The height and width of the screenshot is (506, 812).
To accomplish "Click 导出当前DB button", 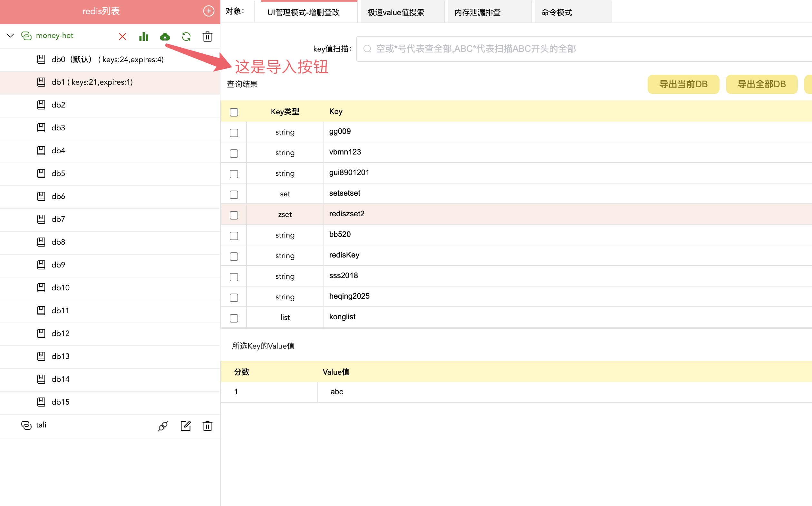I will (683, 84).
